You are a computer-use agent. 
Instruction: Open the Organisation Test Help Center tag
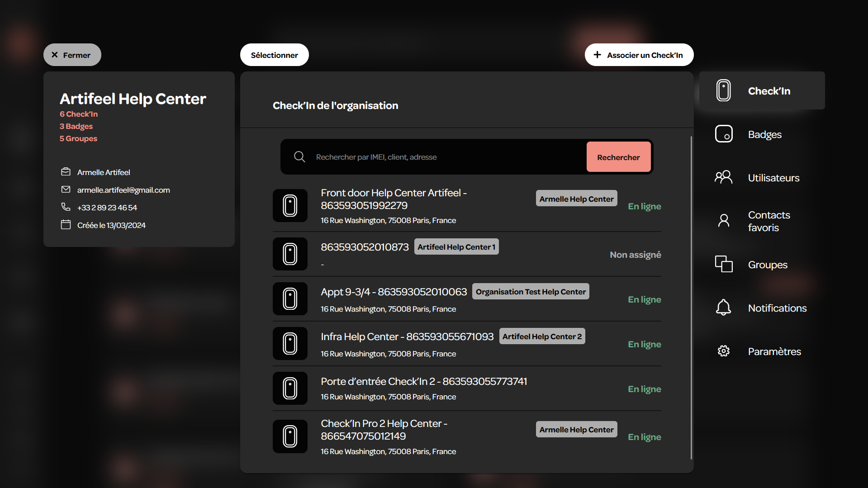531,292
